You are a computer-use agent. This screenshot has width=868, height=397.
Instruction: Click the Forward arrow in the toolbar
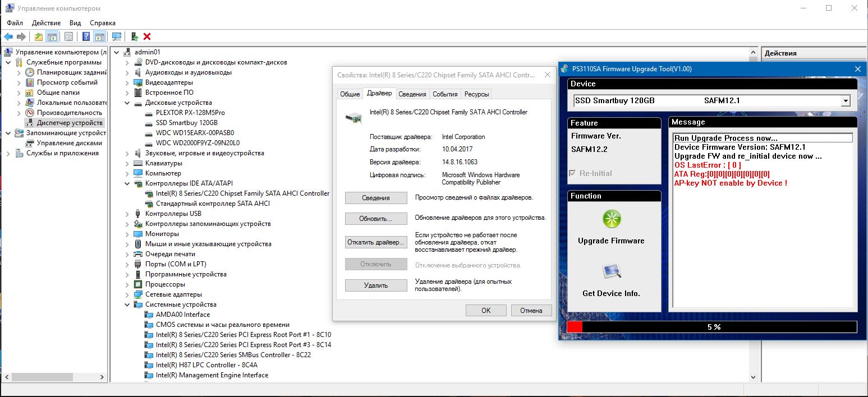tap(21, 36)
